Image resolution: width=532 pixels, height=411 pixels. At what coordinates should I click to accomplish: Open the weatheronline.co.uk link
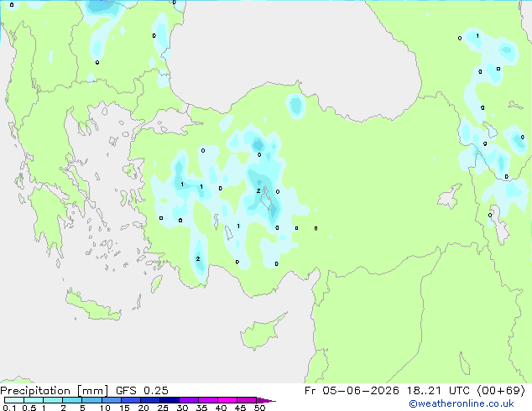coord(462,403)
